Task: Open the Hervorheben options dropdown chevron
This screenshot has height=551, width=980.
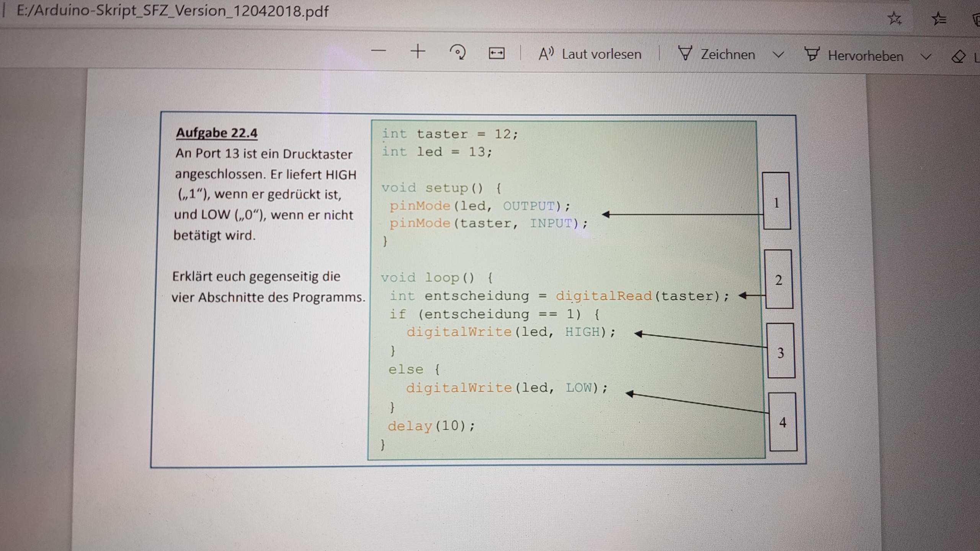Action: [925, 57]
